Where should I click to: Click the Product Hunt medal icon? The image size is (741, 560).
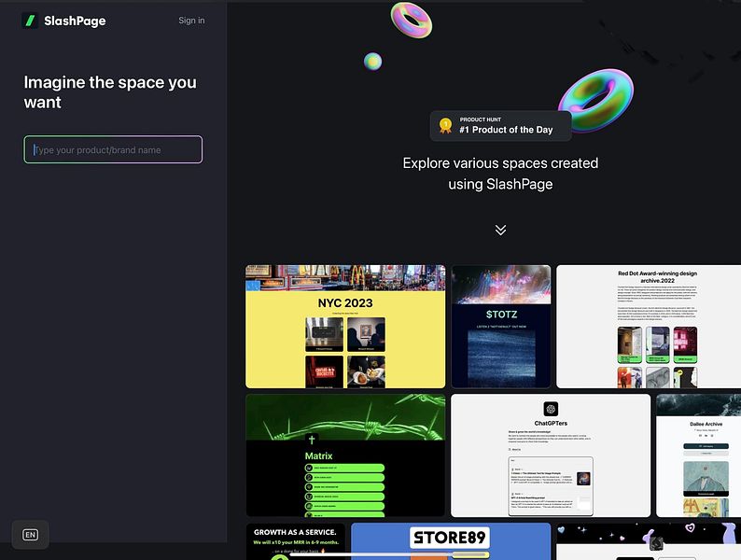(445, 126)
